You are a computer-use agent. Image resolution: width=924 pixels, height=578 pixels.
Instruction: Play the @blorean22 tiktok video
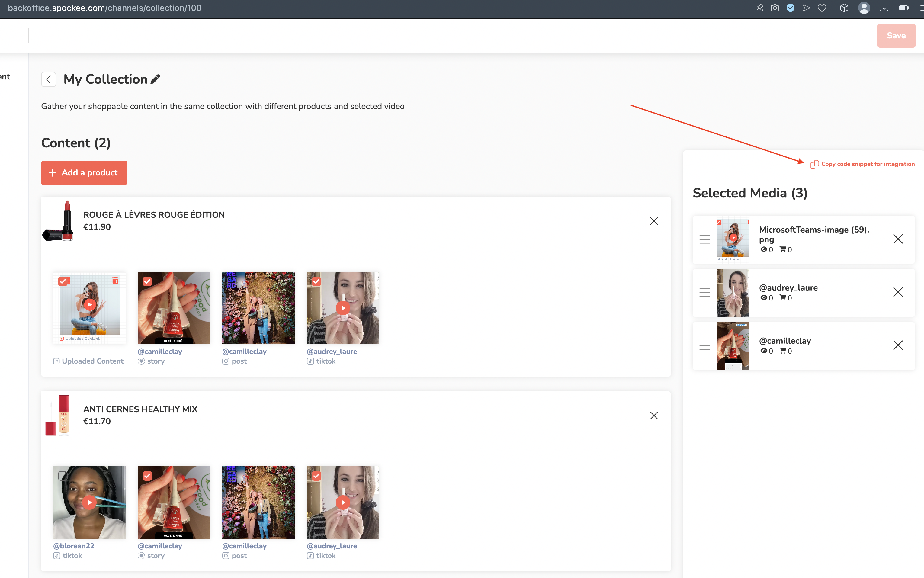[x=89, y=502]
